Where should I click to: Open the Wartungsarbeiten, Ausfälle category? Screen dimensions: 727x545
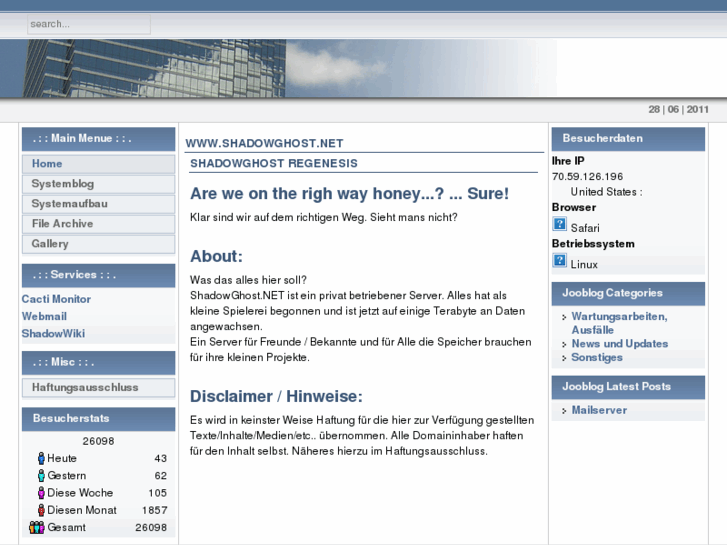point(619,323)
